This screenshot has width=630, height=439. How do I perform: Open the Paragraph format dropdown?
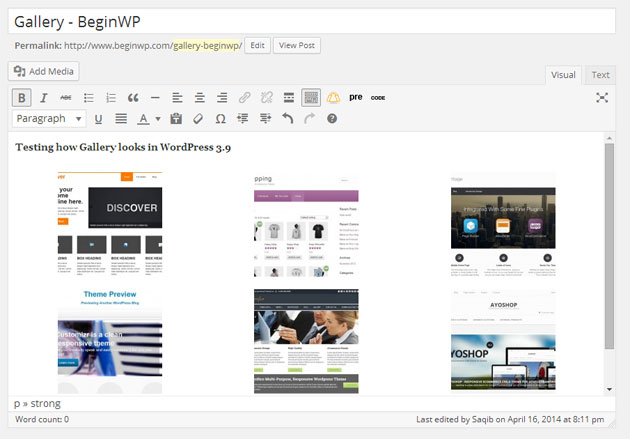click(49, 118)
